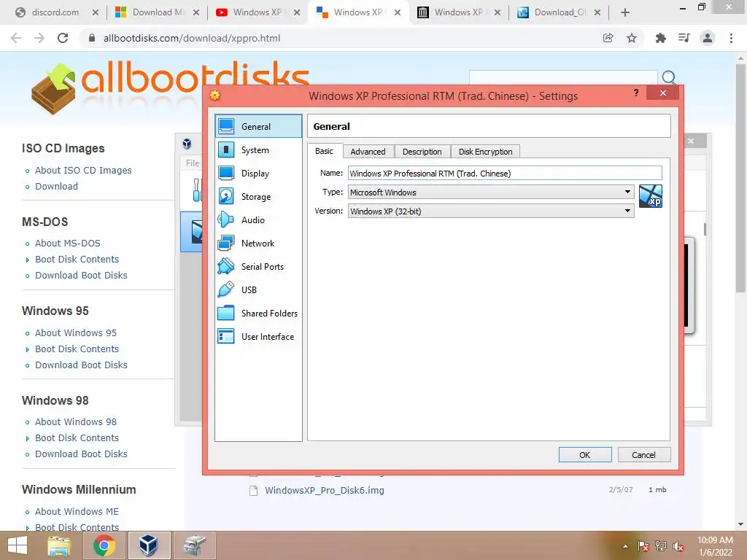Click the Windows XP OS type icon
Viewport: 747px width, 560px height.
[650, 196]
